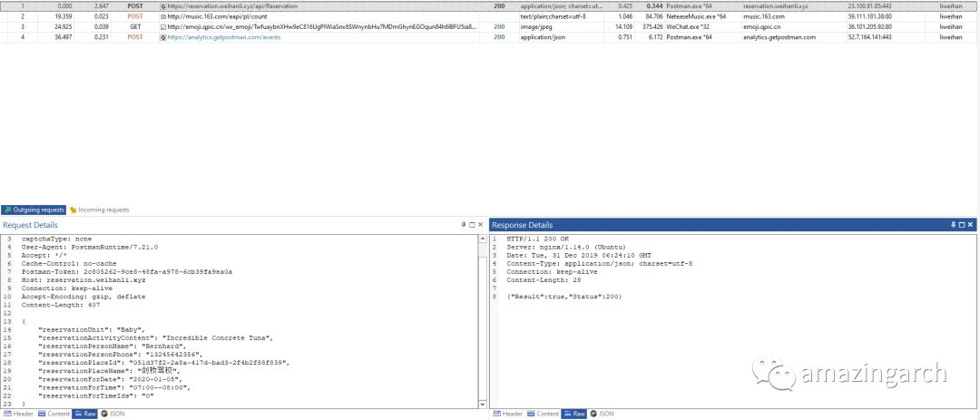Maximize the Request Details panel

472,224
